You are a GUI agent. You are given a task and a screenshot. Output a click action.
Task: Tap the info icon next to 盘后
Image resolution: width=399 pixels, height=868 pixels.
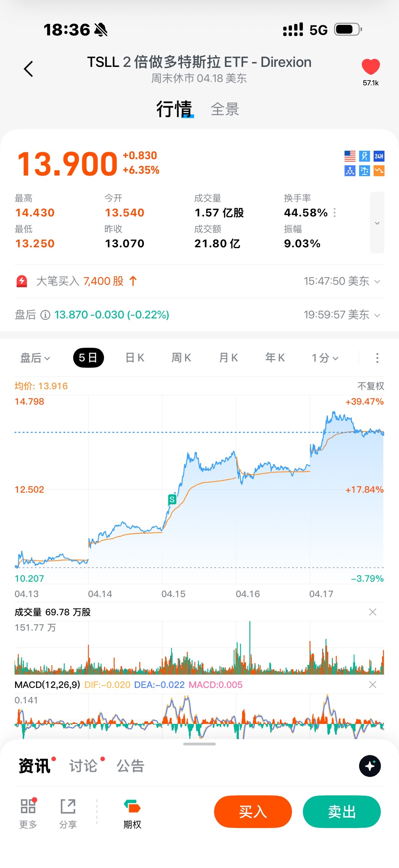pyautogui.click(x=46, y=315)
